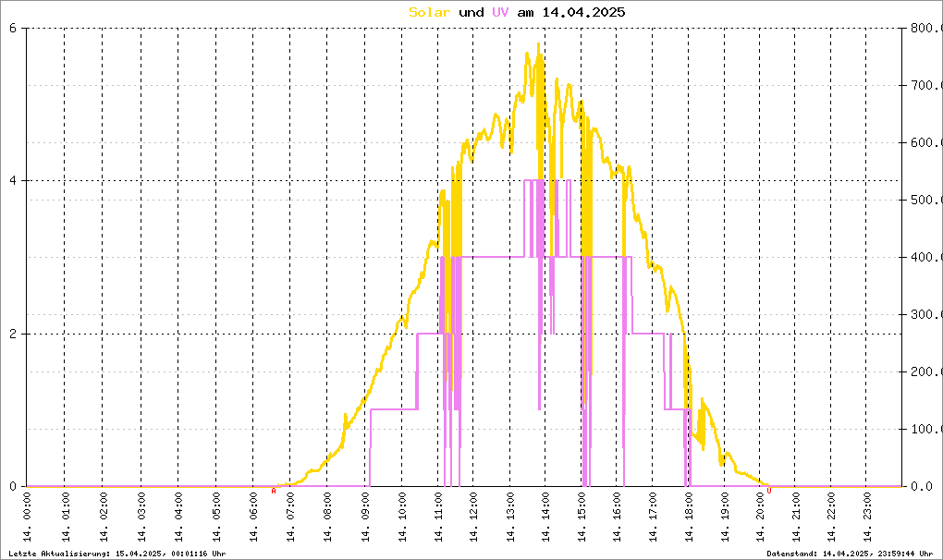Click the red sunset marker 'U'
The height and width of the screenshot is (560, 943).
coord(768,491)
